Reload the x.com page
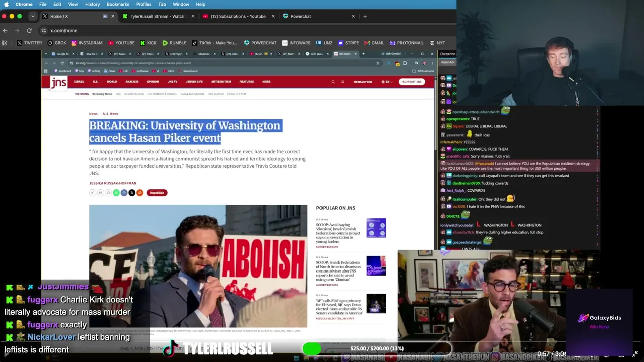 tap(29, 31)
